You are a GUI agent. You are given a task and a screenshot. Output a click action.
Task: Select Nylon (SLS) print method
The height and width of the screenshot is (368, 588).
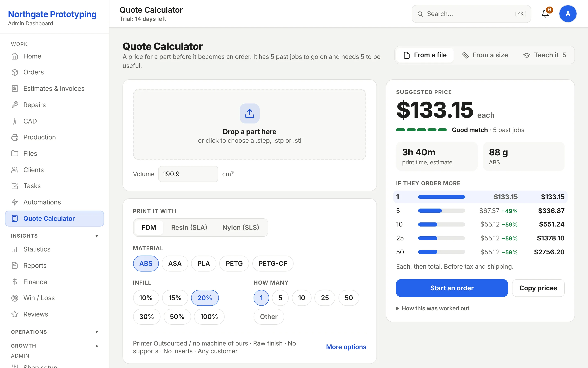tap(241, 228)
